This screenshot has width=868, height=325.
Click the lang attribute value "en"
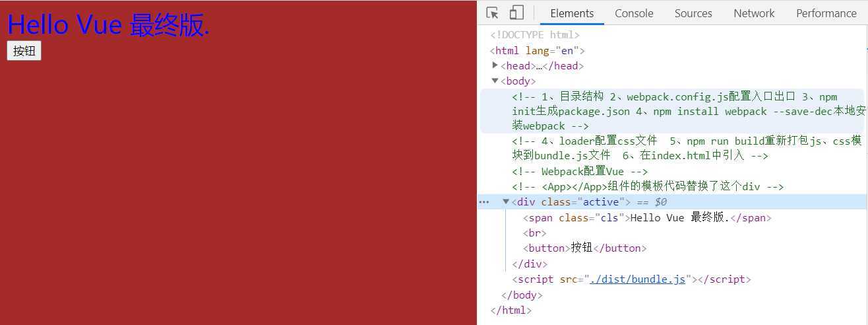click(x=567, y=51)
